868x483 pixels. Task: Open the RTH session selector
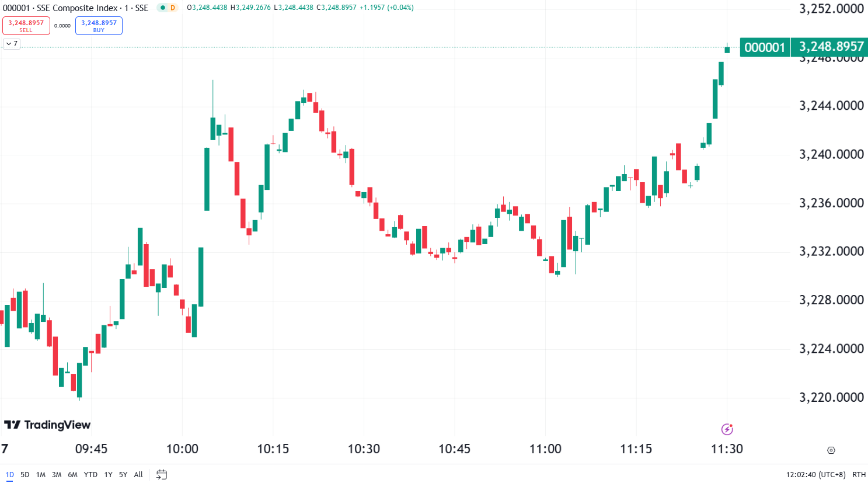coord(859,474)
